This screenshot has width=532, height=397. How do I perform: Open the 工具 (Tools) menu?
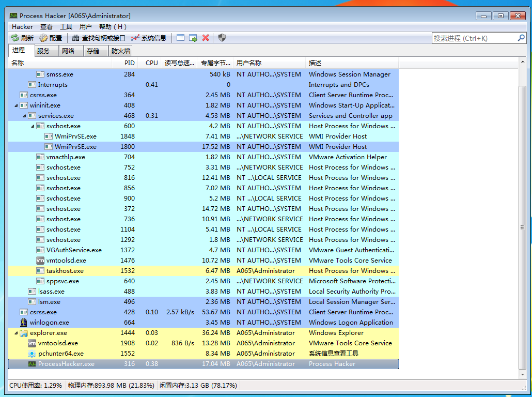click(66, 26)
